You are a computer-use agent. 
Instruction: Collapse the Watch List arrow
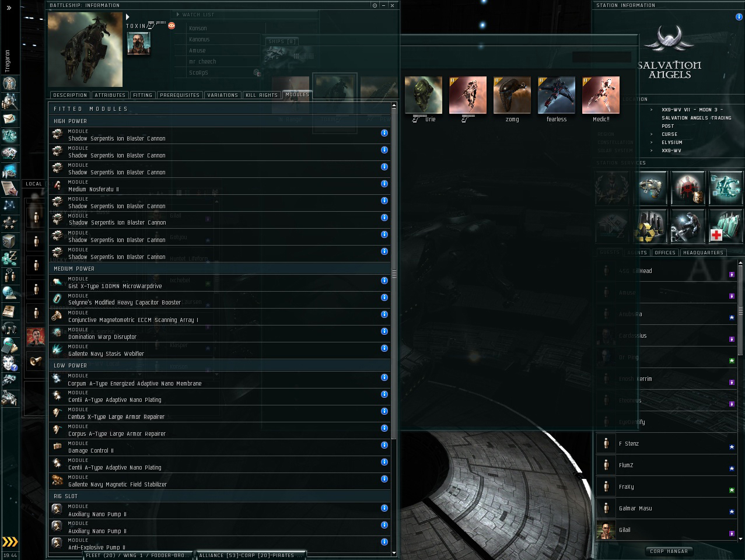pos(179,15)
